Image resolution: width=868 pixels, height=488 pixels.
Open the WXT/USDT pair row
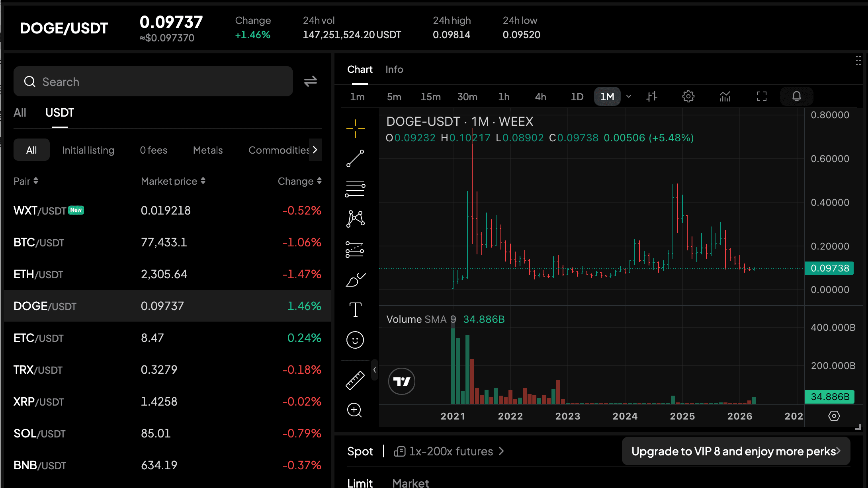[167, 210]
